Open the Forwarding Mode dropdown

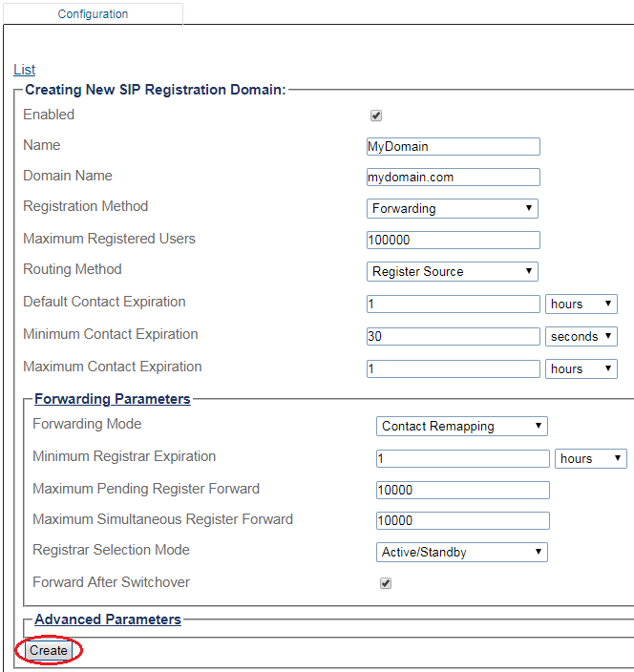[x=462, y=426]
